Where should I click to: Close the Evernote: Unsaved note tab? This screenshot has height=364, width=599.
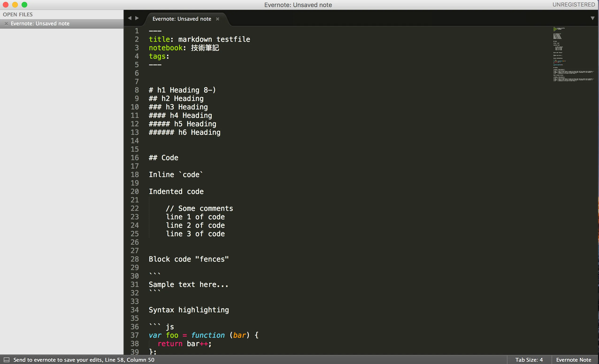point(218,19)
